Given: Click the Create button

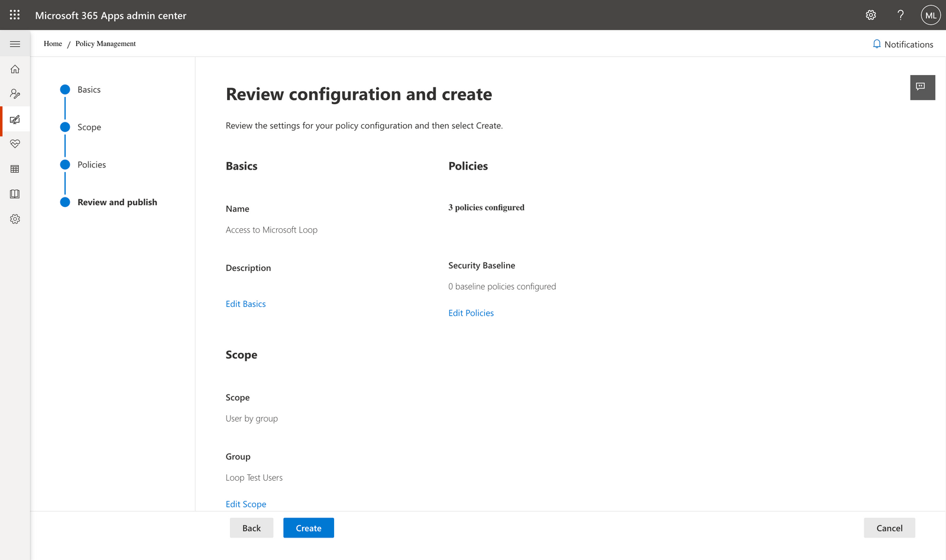Looking at the screenshot, I should (309, 528).
